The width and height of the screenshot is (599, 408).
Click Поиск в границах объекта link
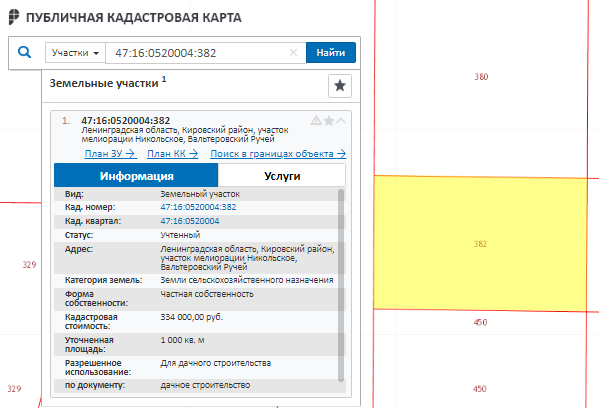click(278, 154)
